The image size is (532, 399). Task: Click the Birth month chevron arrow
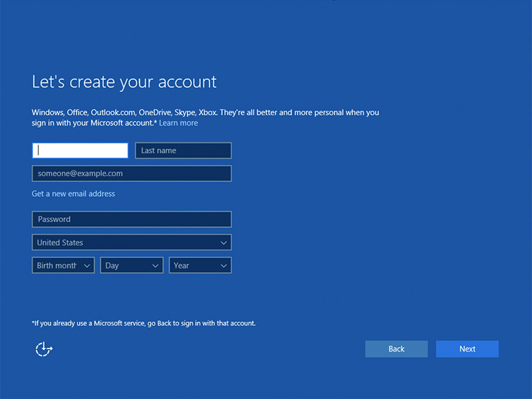point(87,265)
